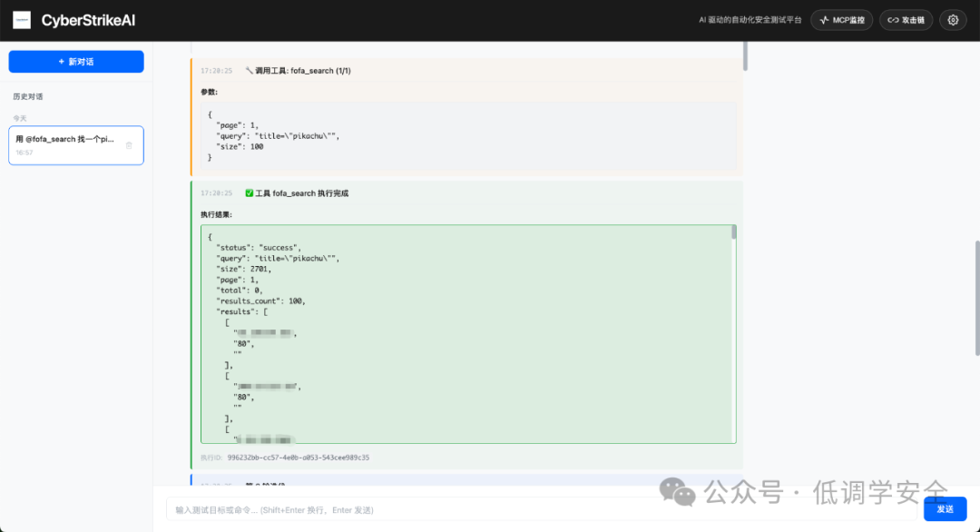The width and height of the screenshot is (980, 532).
Task: Click the "results_count": 100 line
Action: [261, 300]
